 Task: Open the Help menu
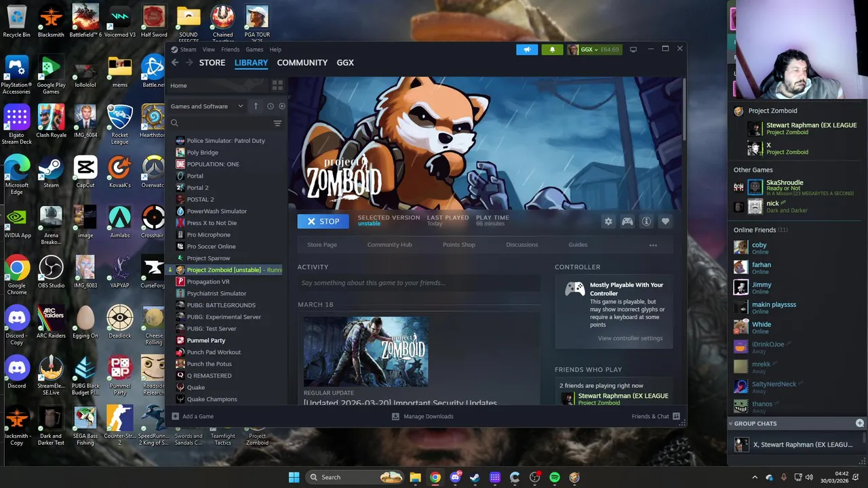pyautogui.click(x=275, y=49)
